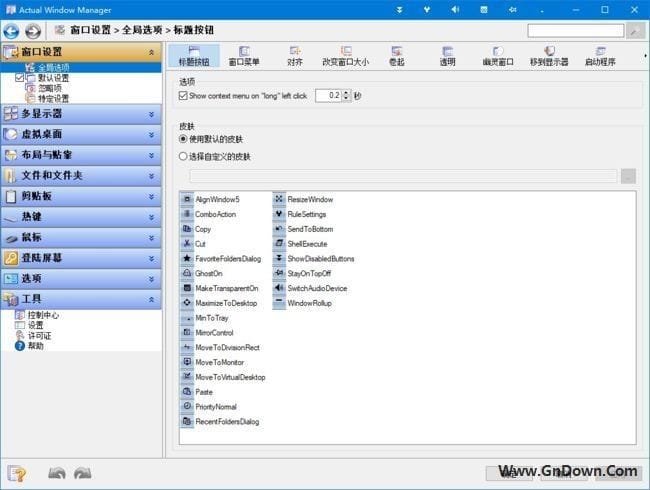Viewport: 650px width, 490px height.
Task: Select MoveToVirtualDesktop icon
Action: click(187, 377)
